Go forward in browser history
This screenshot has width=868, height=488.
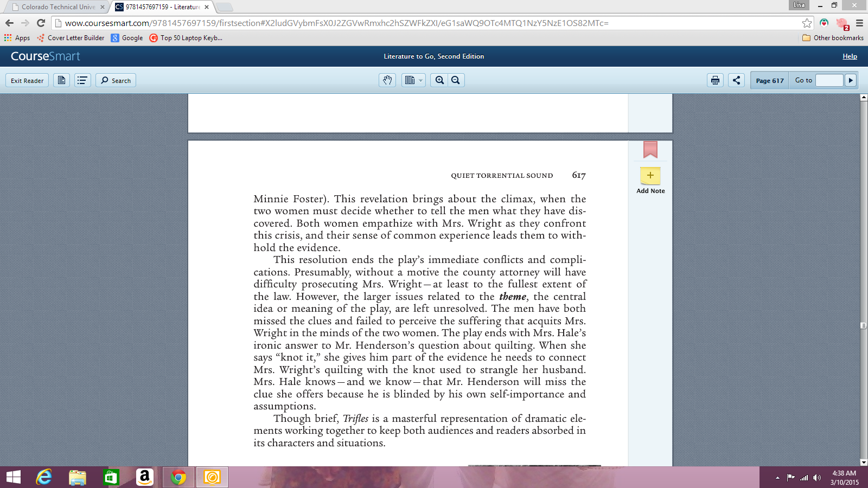coord(25,23)
